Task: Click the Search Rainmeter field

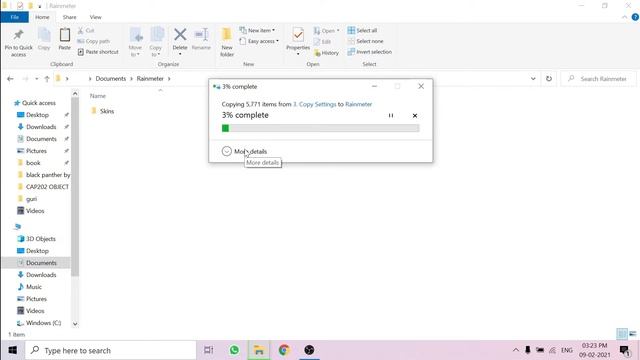Action: [598, 79]
